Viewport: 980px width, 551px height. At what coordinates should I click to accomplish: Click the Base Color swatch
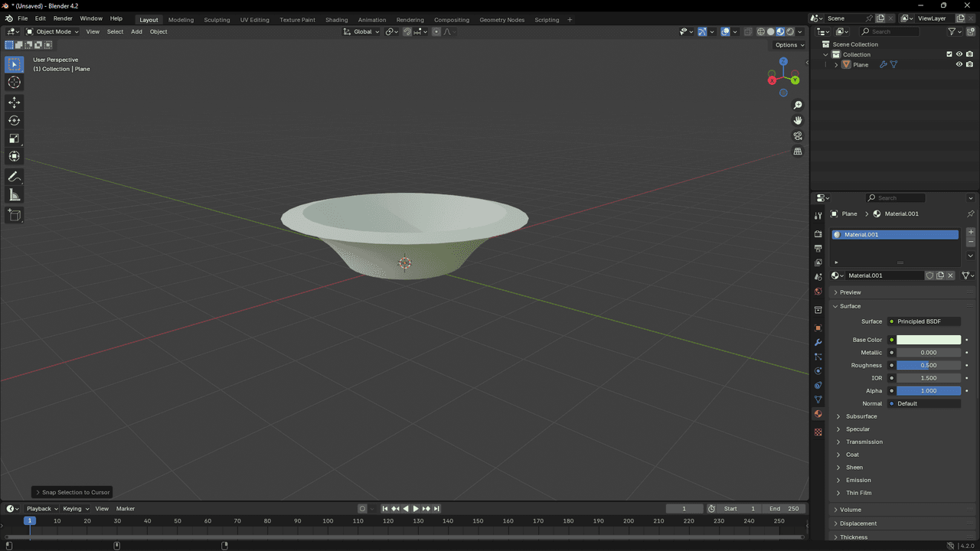[x=928, y=340]
